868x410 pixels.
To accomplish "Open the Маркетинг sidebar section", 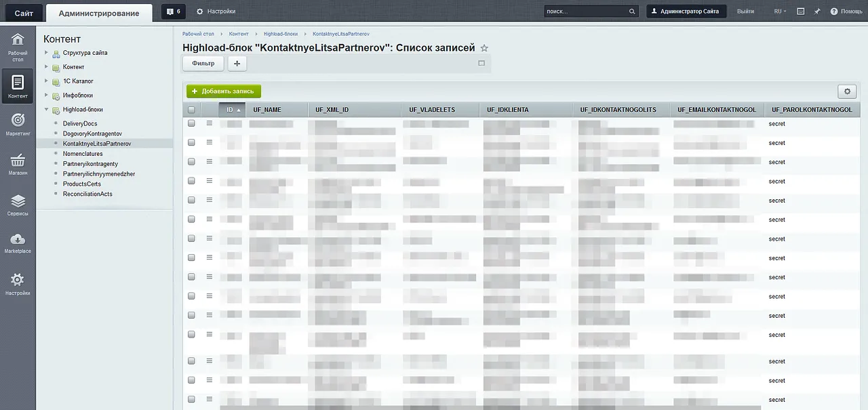I will [18, 123].
